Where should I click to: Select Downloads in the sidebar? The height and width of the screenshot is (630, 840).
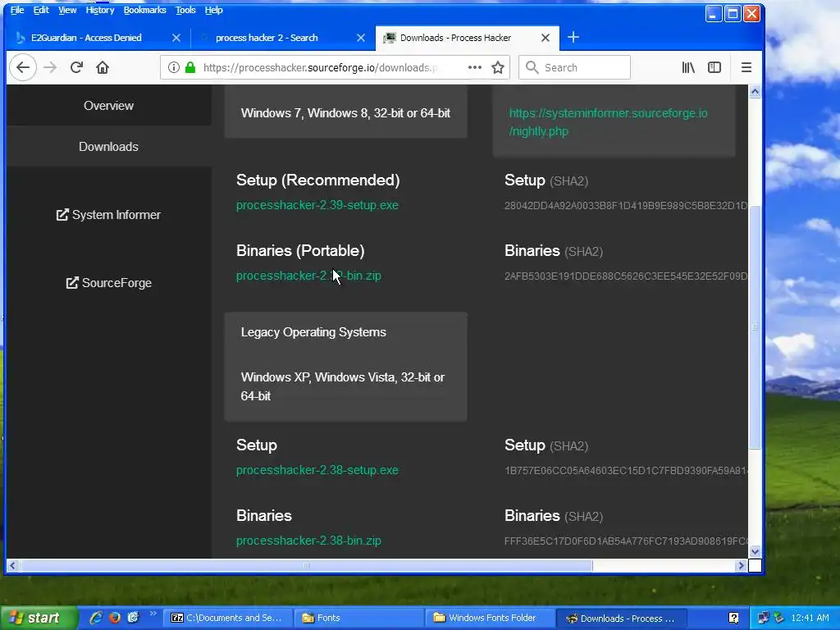[109, 146]
